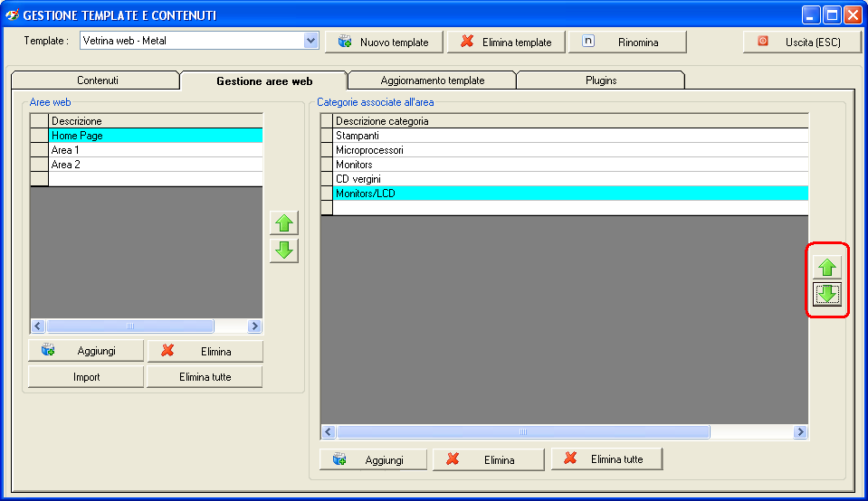
Task: Maximize the Gestione Template window
Action: (832, 15)
